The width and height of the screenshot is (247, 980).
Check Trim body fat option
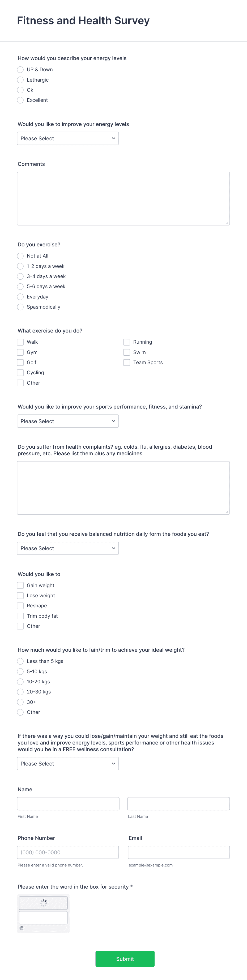(x=20, y=616)
